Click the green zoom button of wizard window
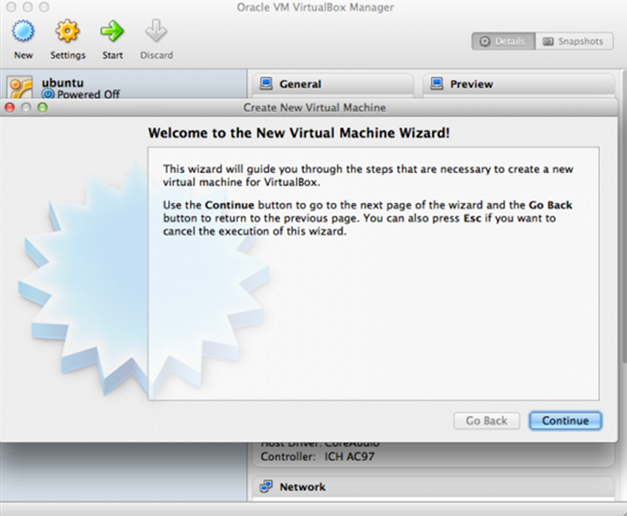Viewport: 627px width, 516px height. coord(42,107)
